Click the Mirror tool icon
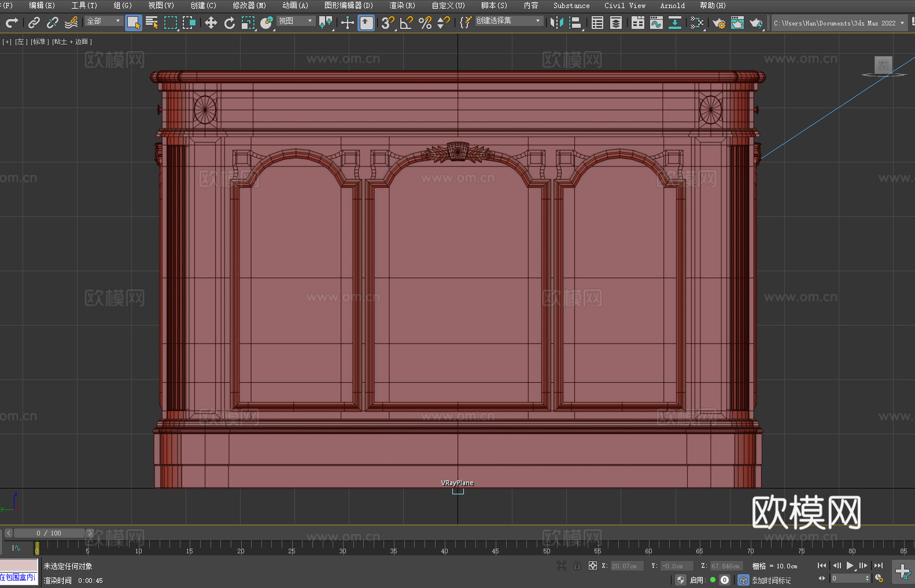 [557, 23]
